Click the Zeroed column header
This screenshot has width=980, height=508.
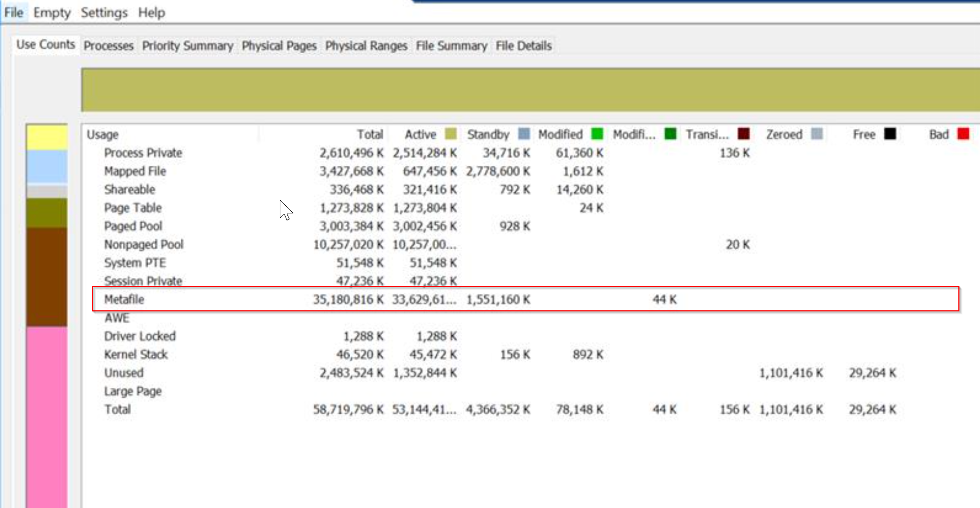click(784, 134)
